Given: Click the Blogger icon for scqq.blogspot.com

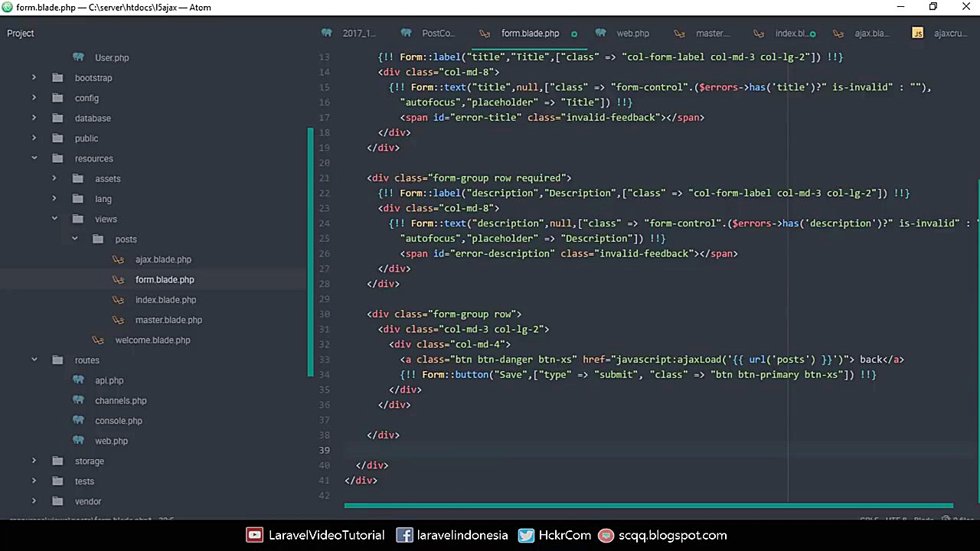Looking at the screenshot, I should coord(606,535).
